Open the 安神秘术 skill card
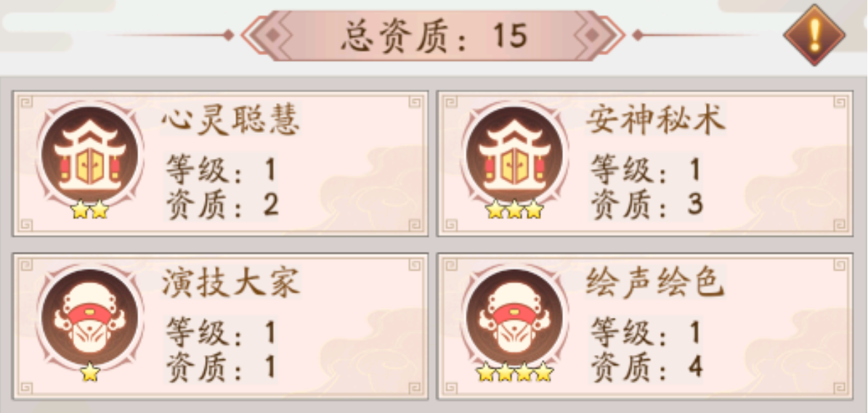 pyautogui.click(x=645, y=163)
